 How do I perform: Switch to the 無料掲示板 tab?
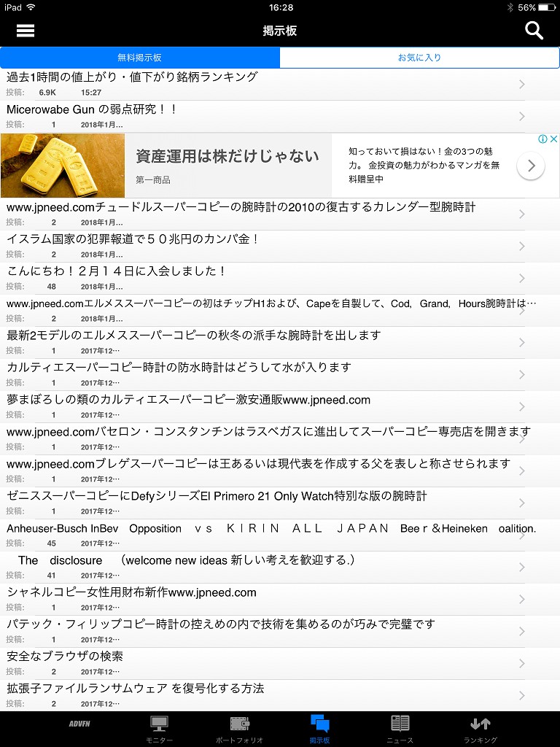click(140, 58)
